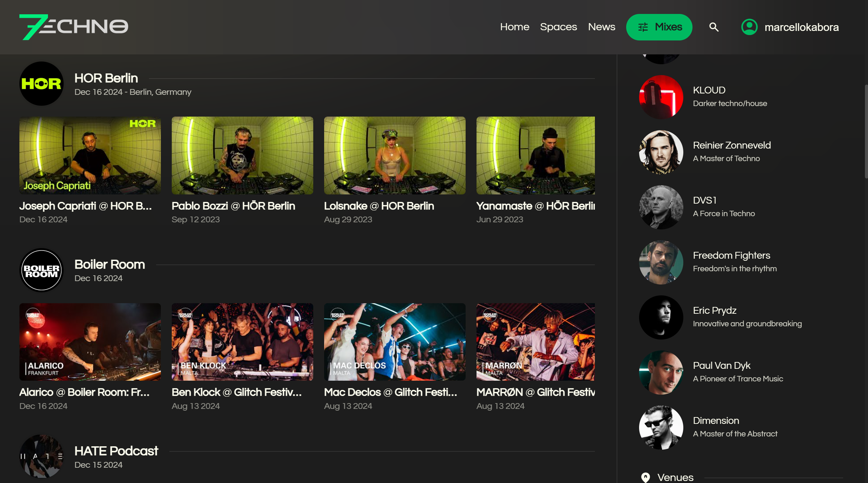Play Mac Declos Glitch Festival thumbnail
The width and height of the screenshot is (868, 483).
(x=395, y=342)
